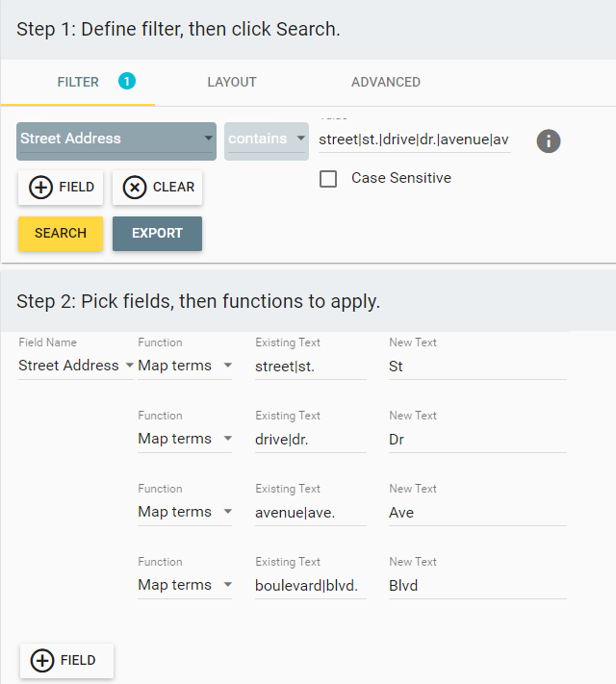Click the New Text field containing Dr

pos(477,440)
